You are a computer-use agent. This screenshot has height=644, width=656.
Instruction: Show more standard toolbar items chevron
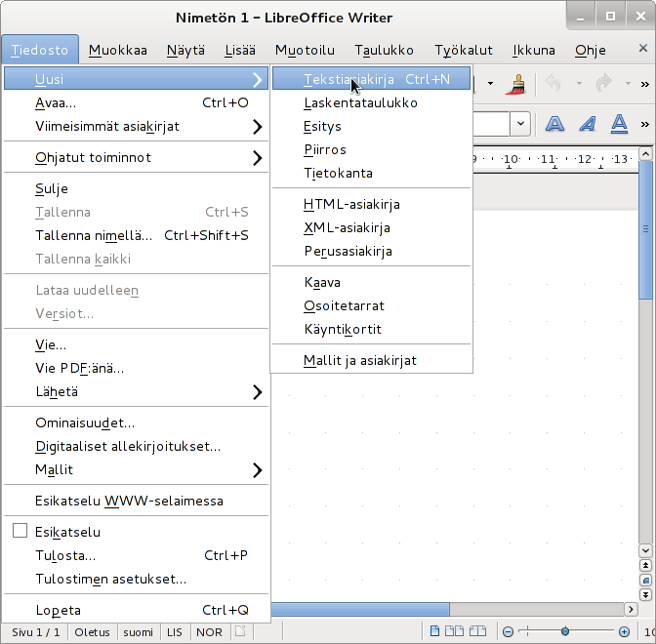[645, 85]
